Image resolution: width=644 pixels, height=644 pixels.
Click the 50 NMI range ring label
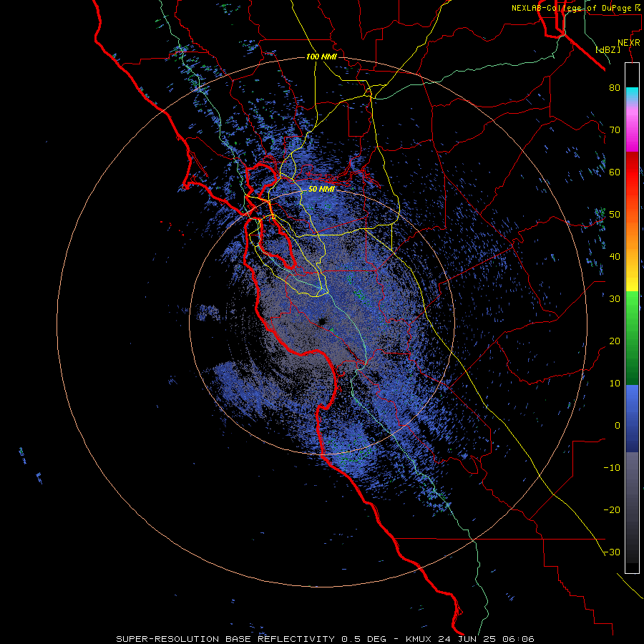tap(321, 189)
